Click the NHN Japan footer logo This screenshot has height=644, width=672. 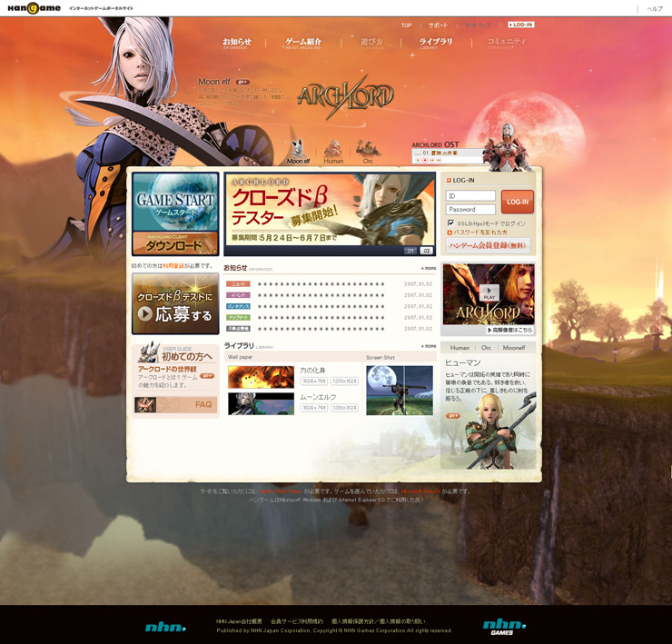click(x=165, y=627)
